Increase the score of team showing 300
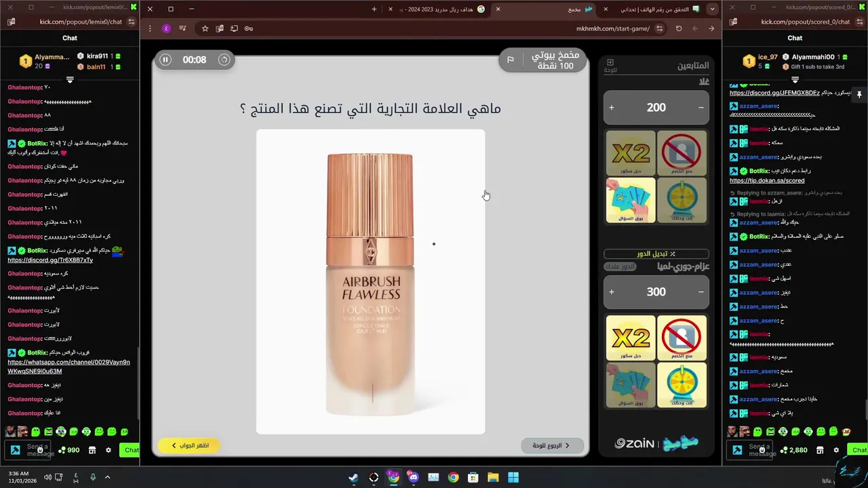 pyautogui.click(x=612, y=292)
